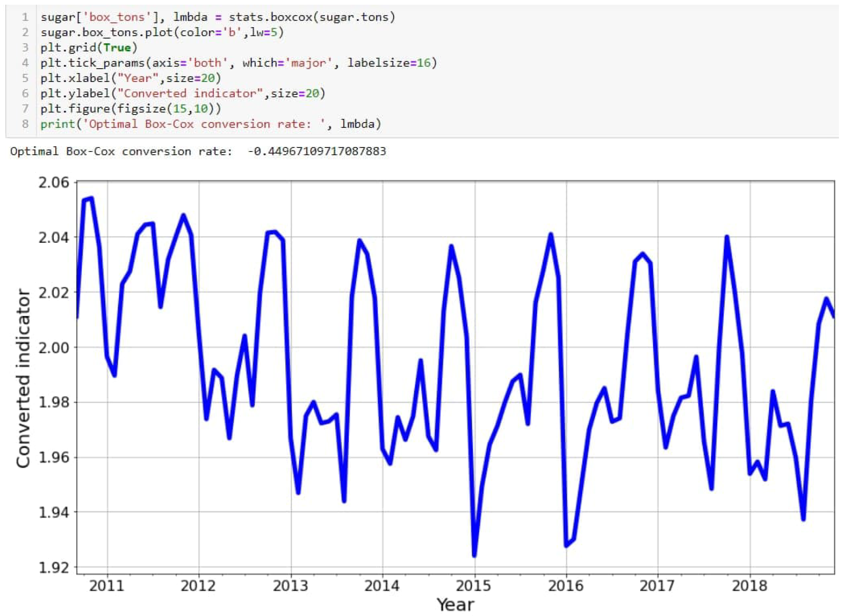Viewport: 844px width, 616px height.
Task: Click the Converted indicator y-axis label
Action: 23,379
